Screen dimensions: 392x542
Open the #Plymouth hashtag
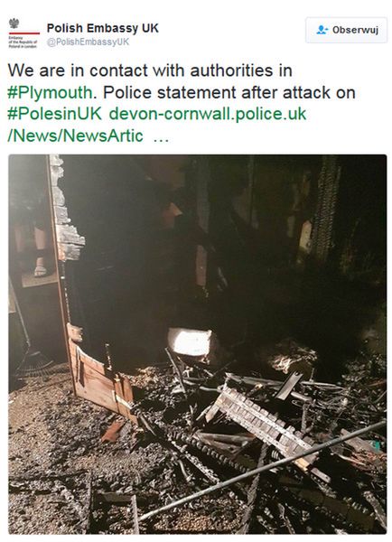[50, 93]
